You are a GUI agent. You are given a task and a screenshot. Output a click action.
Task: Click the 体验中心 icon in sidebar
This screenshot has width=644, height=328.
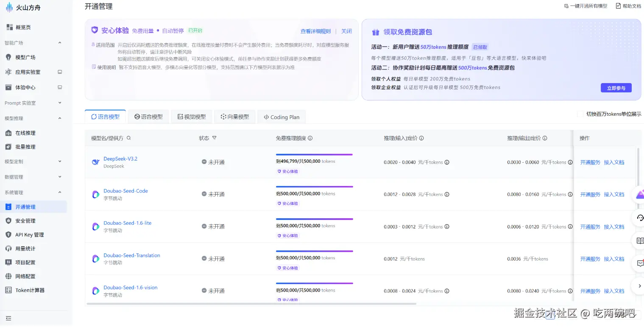click(8, 87)
